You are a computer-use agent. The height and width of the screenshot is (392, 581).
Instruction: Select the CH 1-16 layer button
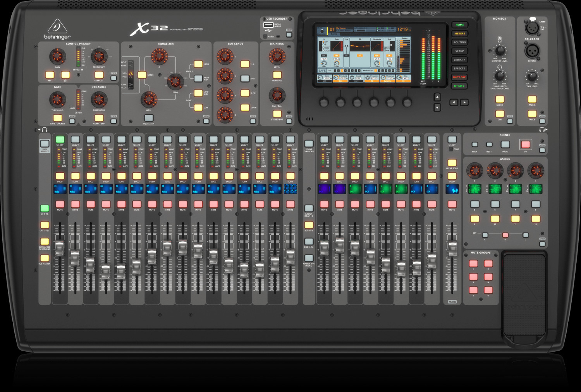[45, 208]
